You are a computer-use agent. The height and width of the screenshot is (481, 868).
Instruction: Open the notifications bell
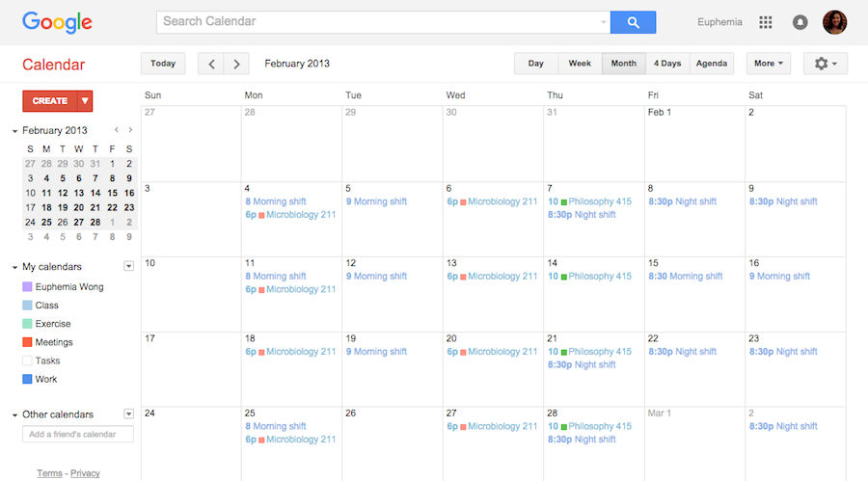tap(800, 22)
